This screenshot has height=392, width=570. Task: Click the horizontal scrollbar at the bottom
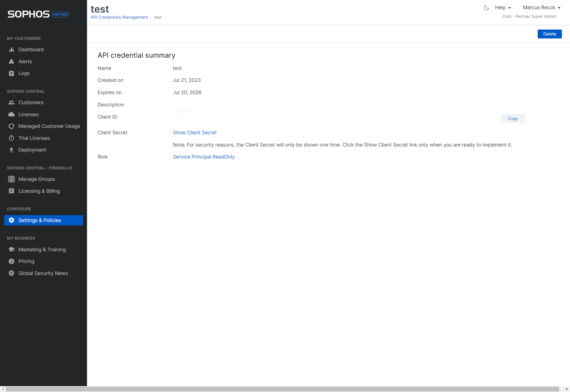282,389
